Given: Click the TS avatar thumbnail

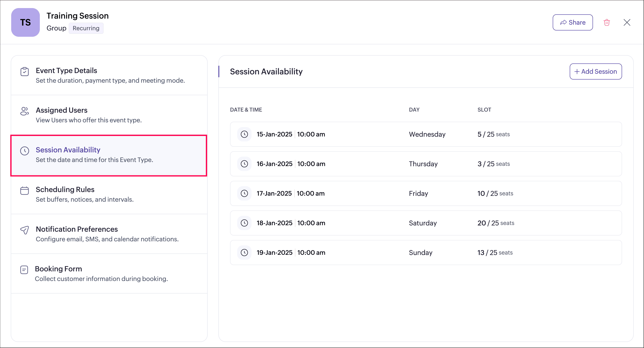Looking at the screenshot, I should (25, 23).
